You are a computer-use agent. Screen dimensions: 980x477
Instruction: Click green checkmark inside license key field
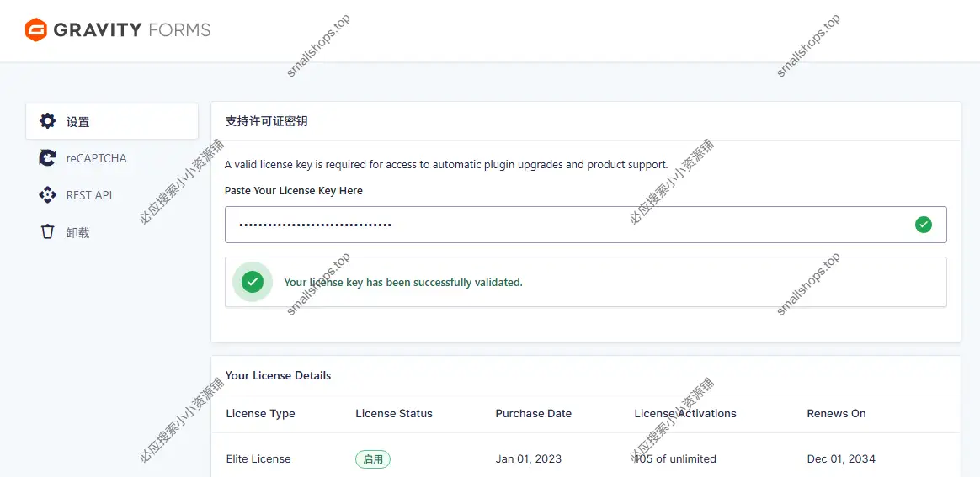pyautogui.click(x=924, y=225)
